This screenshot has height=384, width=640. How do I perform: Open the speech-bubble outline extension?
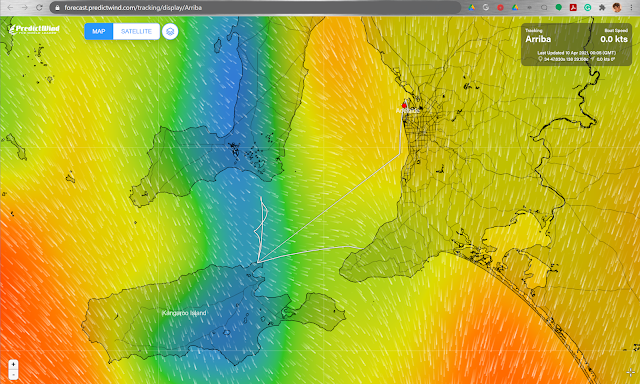tap(544, 7)
